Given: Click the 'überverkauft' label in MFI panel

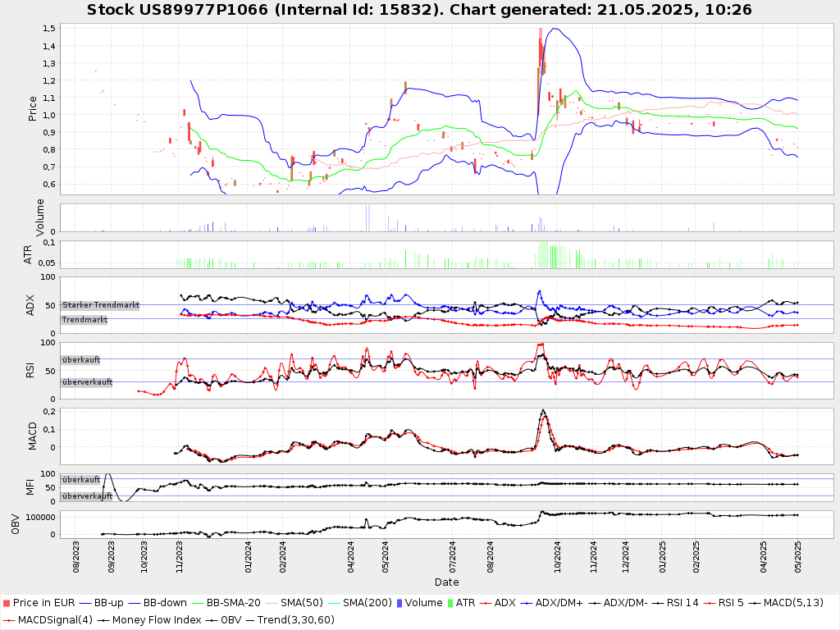Looking at the screenshot, I should tap(87, 496).
